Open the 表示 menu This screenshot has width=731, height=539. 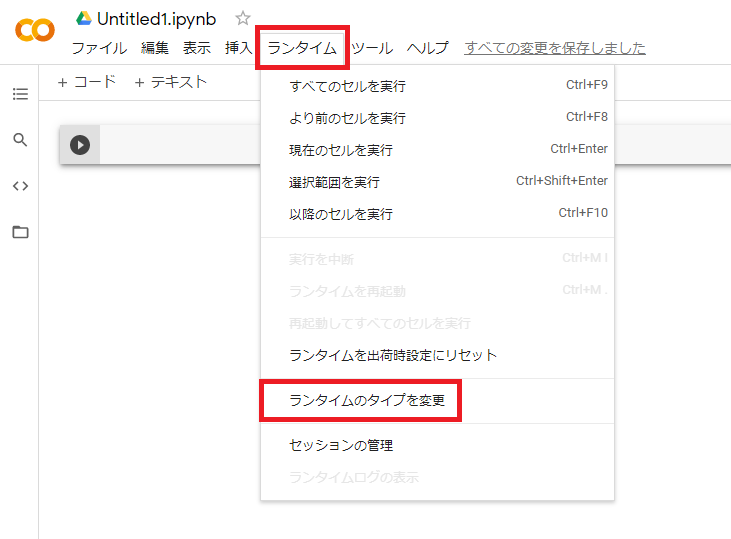pyautogui.click(x=197, y=48)
